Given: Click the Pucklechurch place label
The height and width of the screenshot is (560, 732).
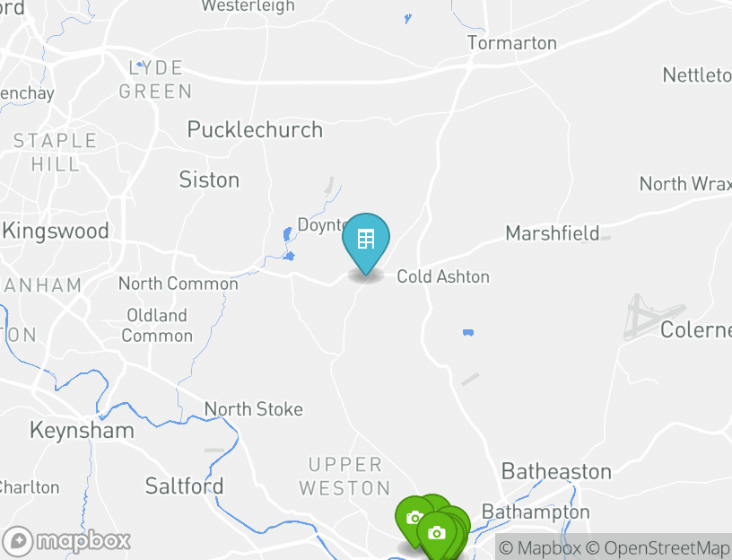Looking at the screenshot, I should pyautogui.click(x=255, y=130).
